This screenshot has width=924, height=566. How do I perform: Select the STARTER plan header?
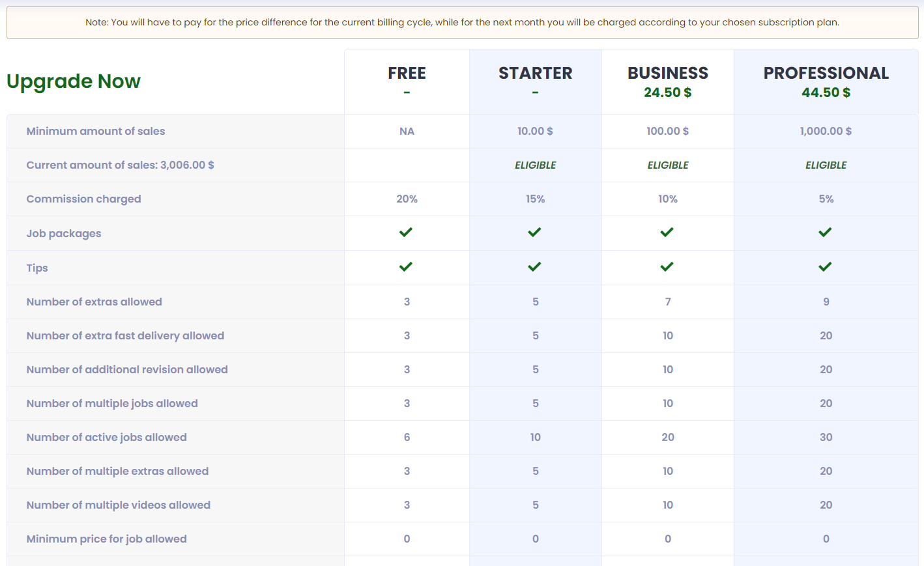(536, 74)
